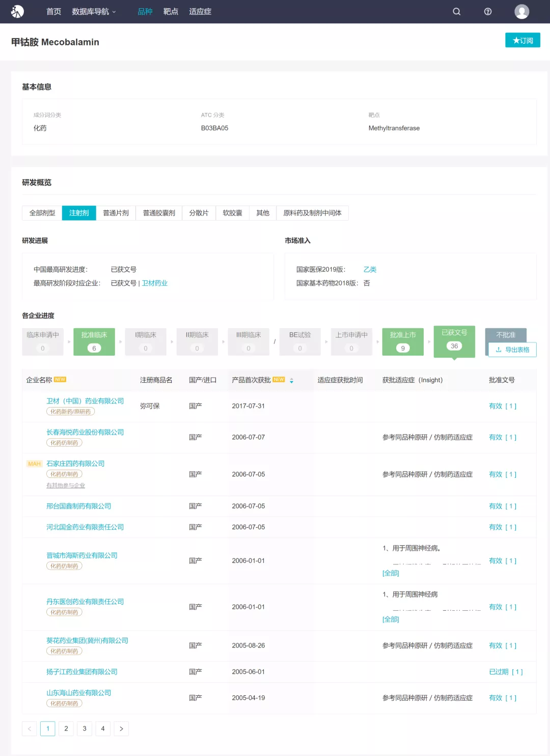Go to next page arrow
550x756 pixels.
pyautogui.click(x=121, y=728)
